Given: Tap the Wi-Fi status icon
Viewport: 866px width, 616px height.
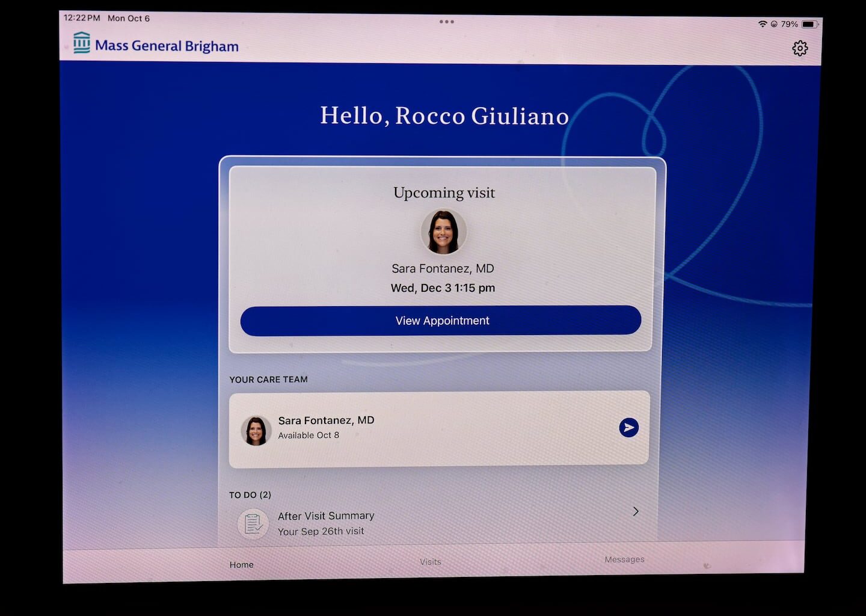Looking at the screenshot, I should pos(762,24).
